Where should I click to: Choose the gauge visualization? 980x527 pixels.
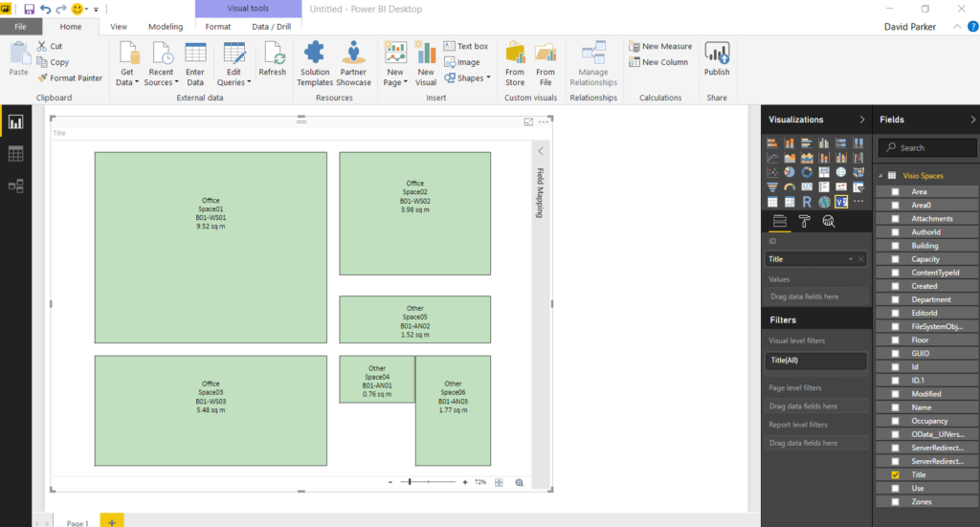click(x=790, y=187)
